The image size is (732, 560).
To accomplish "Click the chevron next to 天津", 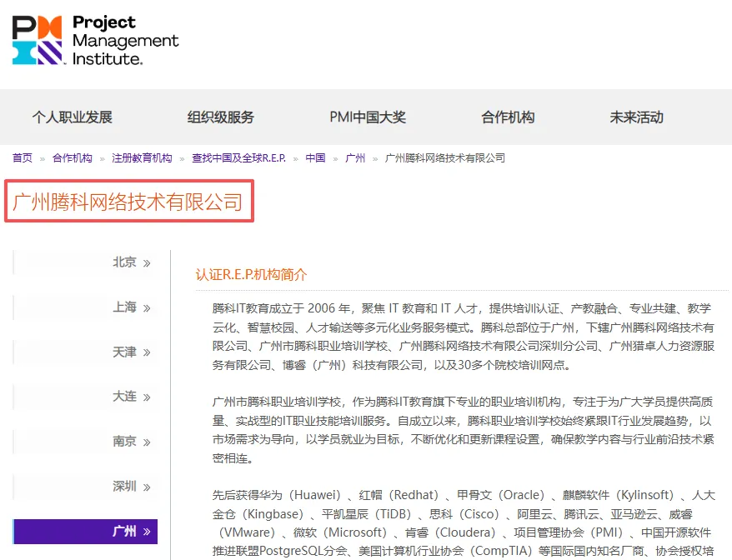I will pos(147,352).
